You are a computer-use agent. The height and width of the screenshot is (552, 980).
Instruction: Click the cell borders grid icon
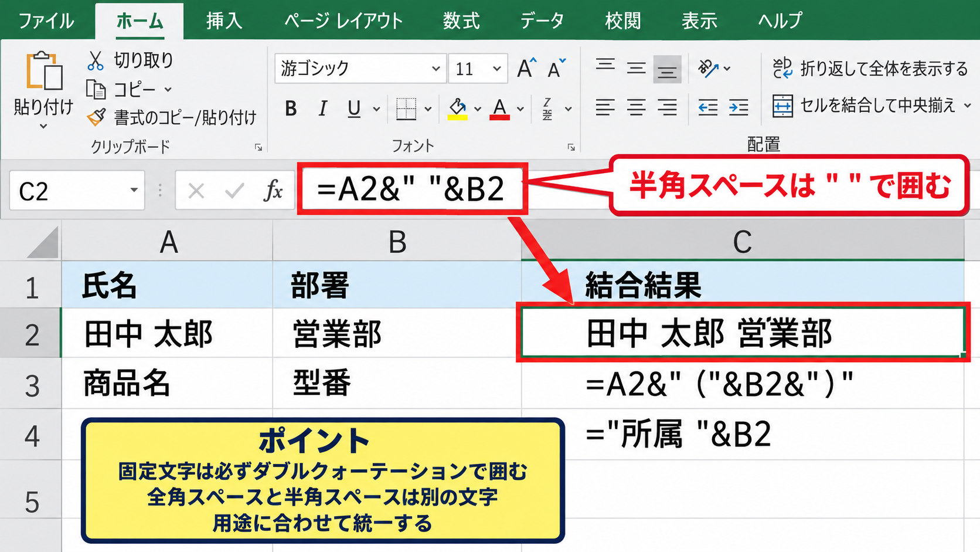[x=406, y=109]
